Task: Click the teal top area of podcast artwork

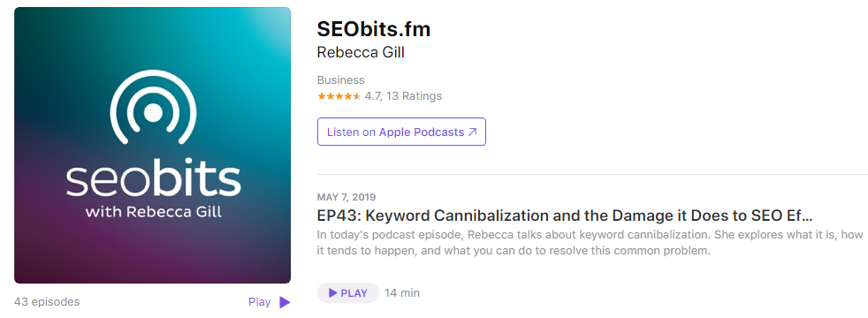Action: 152,36
